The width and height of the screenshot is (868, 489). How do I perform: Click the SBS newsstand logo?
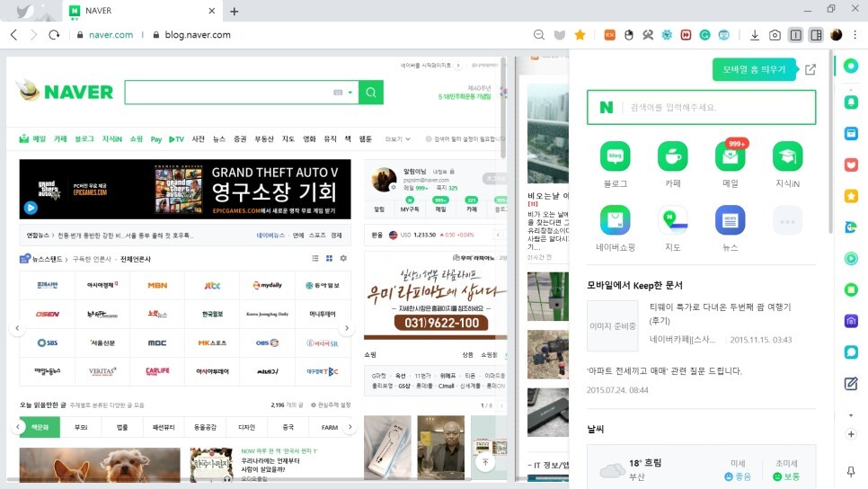pos(47,342)
